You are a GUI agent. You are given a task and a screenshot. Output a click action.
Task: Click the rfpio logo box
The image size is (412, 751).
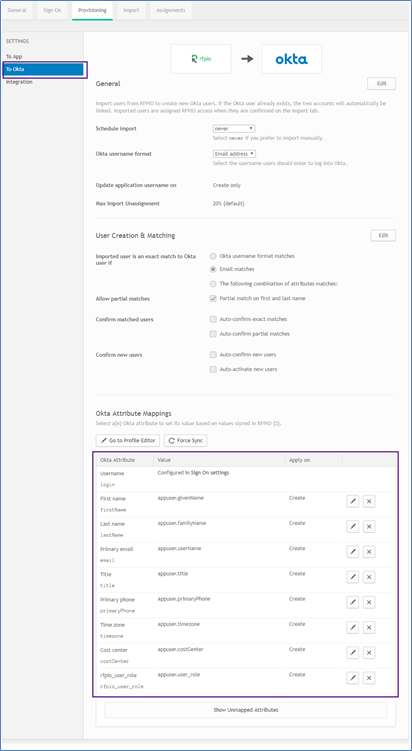[201, 59]
